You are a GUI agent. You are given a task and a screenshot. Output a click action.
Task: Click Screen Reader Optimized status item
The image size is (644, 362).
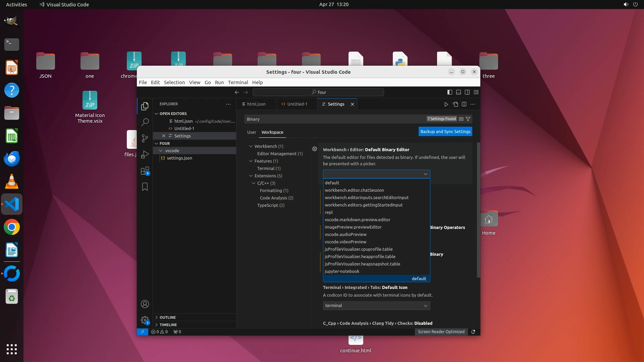[441, 331]
